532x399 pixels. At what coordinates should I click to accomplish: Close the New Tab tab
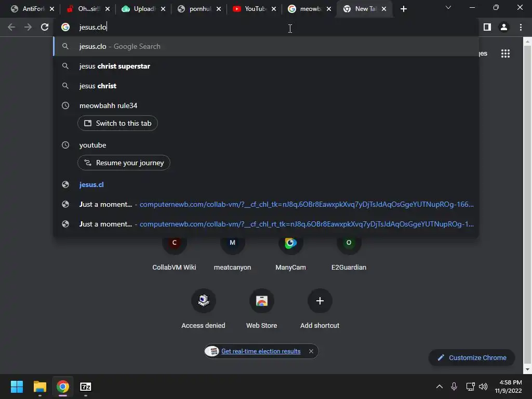(x=384, y=9)
